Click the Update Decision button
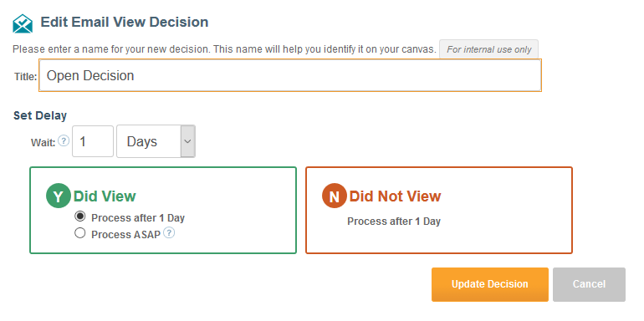 pyautogui.click(x=490, y=284)
